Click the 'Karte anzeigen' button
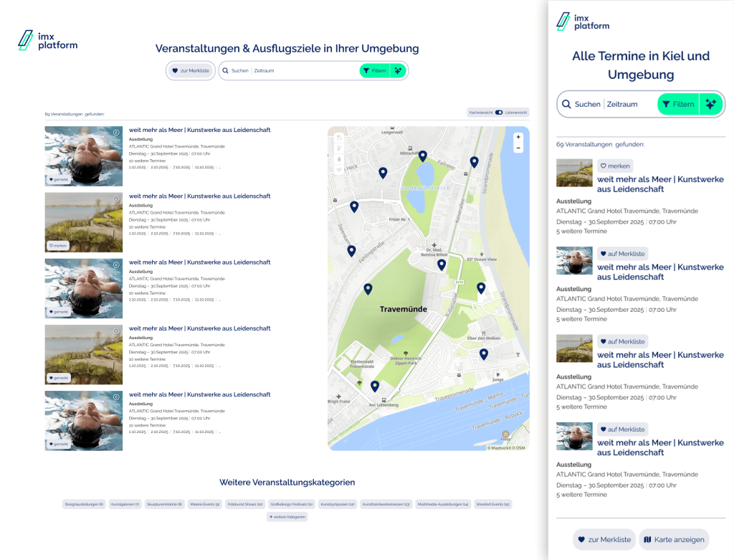 pos(674,539)
